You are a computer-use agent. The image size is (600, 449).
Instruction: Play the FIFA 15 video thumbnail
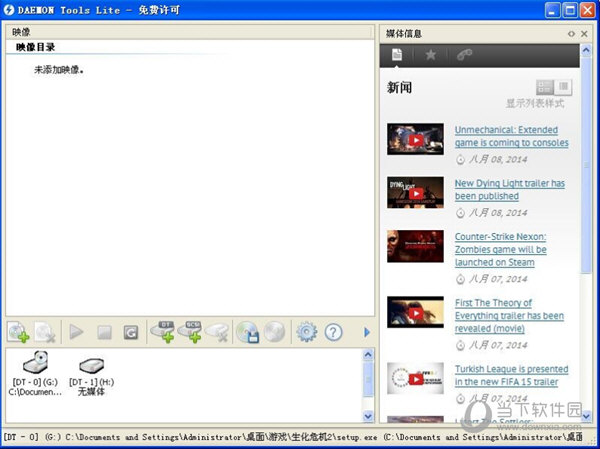tap(416, 379)
